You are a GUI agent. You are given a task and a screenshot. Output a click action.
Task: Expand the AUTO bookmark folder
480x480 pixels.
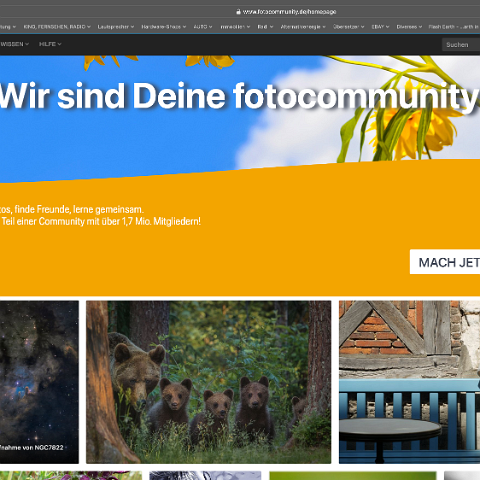click(x=203, y=27)
